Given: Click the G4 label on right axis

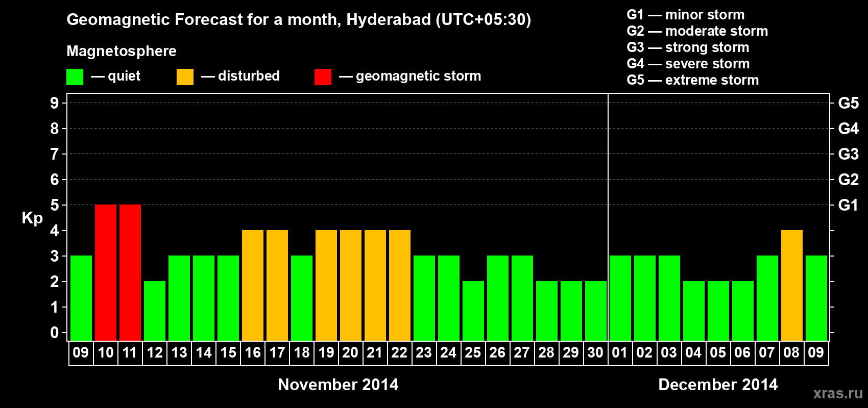Looking at the screenshot, I should click(849, 129).
